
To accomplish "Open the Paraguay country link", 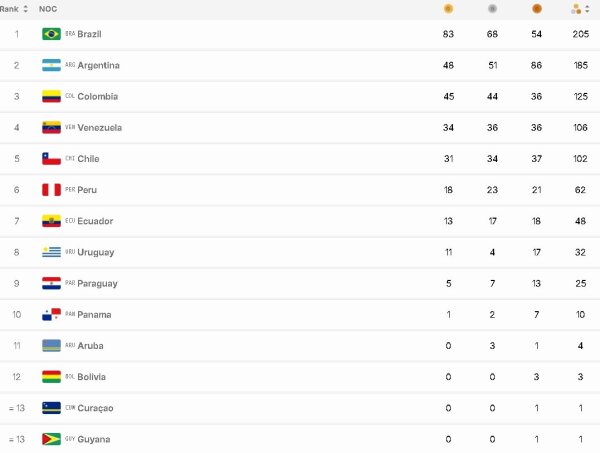I will [x=97, y=284].
